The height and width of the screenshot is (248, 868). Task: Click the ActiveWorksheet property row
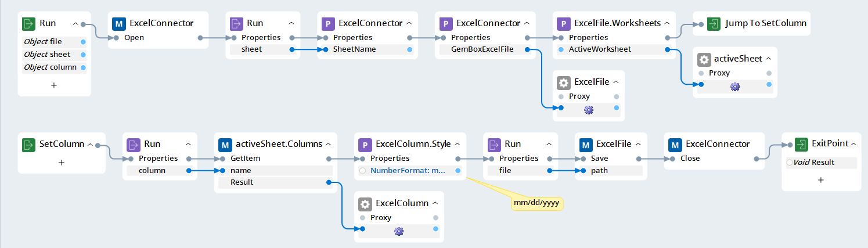(x=614, y=49)
